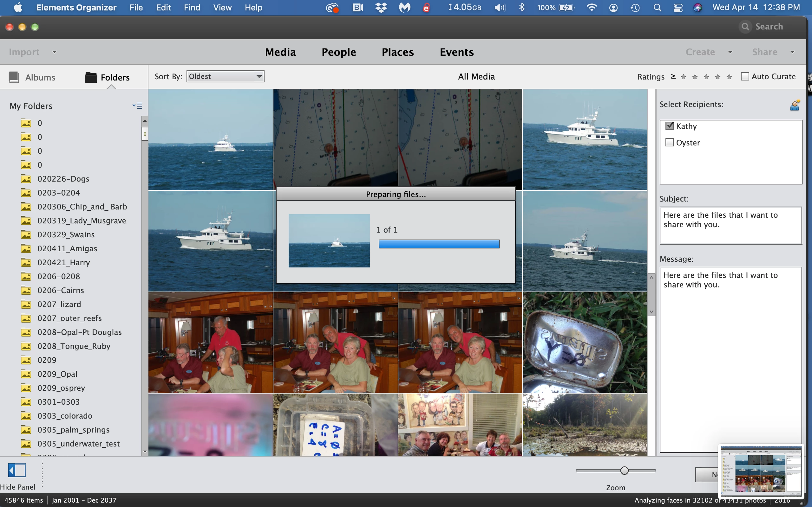Click the My Folders view options icon
This screenshot has height=507, width=812.
(x=137, y=106)
